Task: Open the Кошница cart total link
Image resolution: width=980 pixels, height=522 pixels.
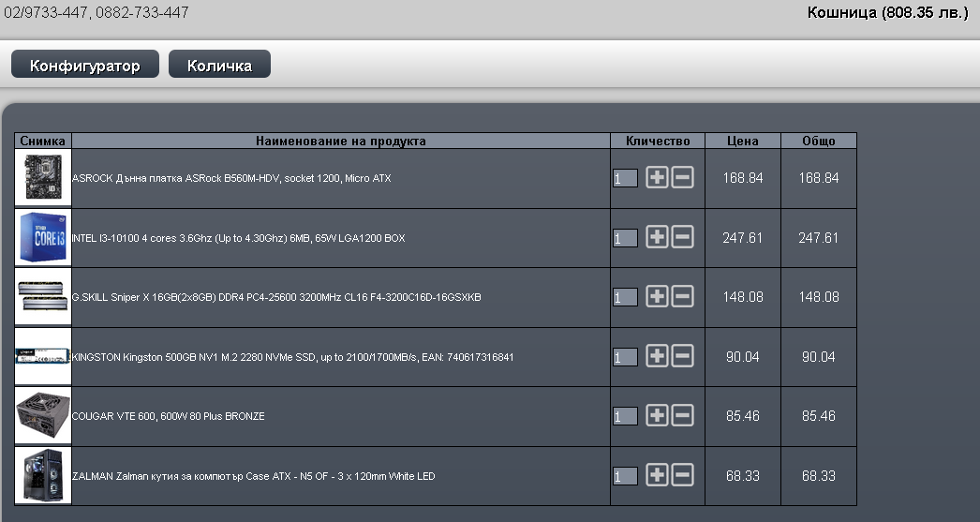Action: point(887,12)
